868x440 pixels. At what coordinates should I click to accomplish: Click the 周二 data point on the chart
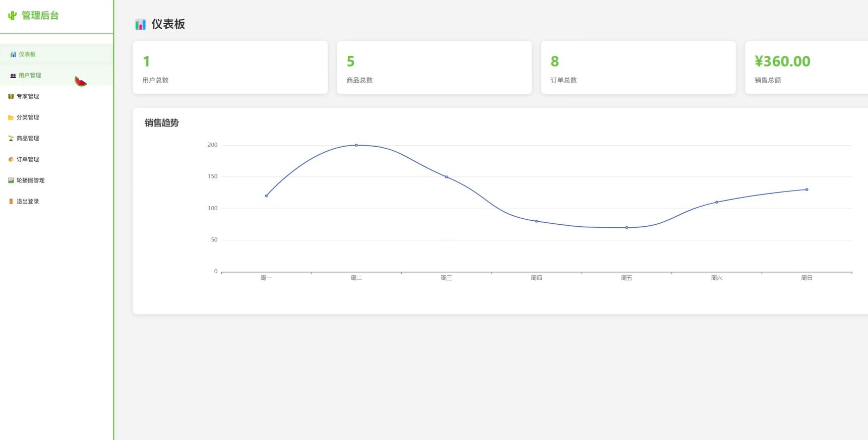[356, 145]
